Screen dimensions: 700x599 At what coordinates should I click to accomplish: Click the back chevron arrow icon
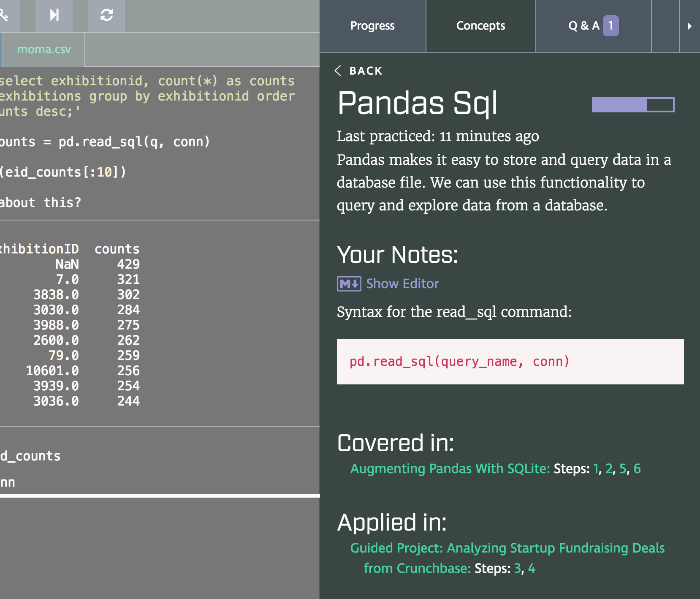click(338, 71)
